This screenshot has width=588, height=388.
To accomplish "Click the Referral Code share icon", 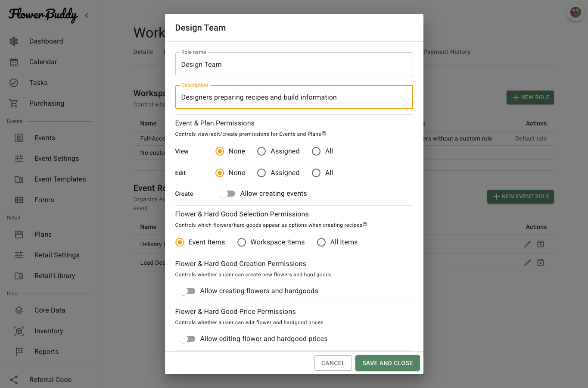I will point(14,380).
